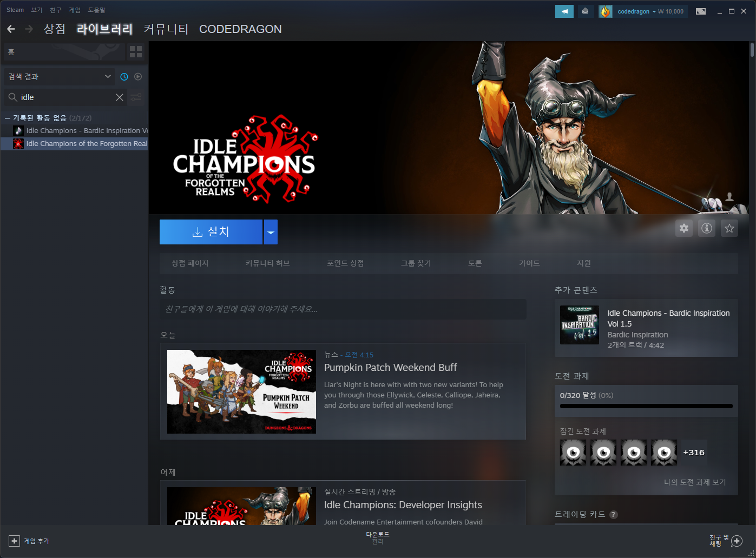Open the 가이드 tab
756x558 pixels.
click(529, 263)
